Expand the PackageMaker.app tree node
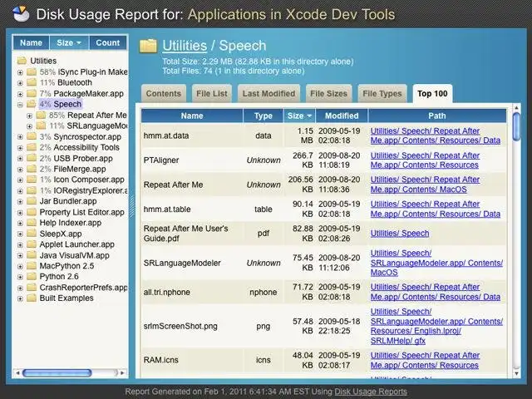 [20, 94]
